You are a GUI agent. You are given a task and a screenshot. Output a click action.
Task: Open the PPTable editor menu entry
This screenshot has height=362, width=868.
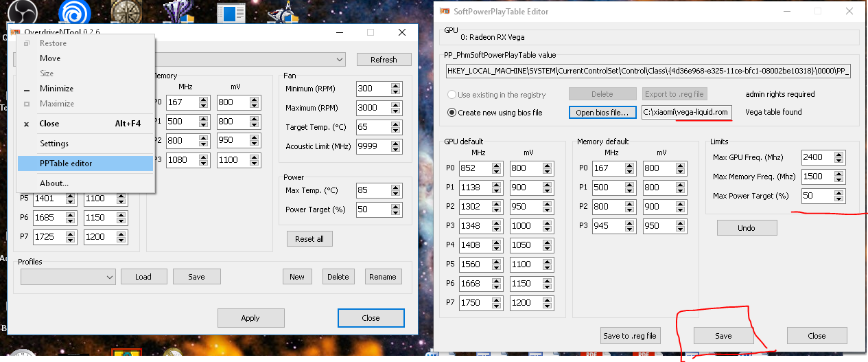(85, 163)
